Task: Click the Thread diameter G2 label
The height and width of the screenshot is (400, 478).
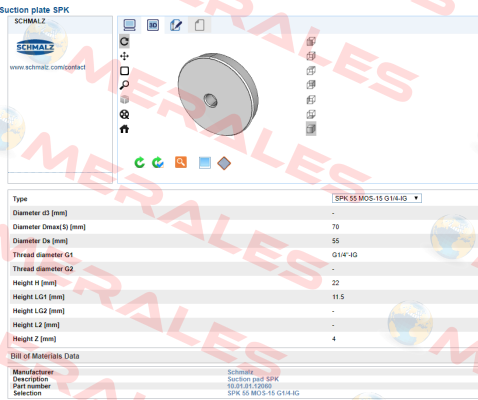Action: (x=43, y=269)
